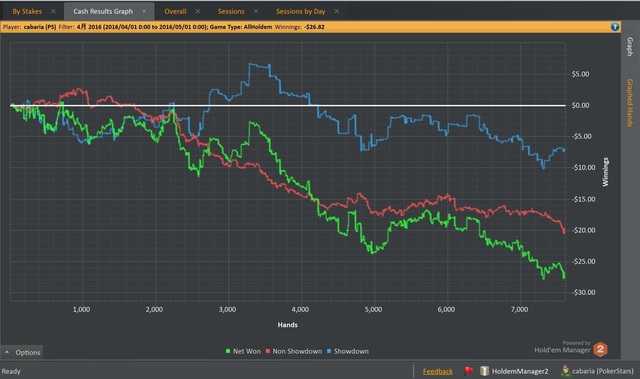Click the -$15.00 axis label

tap(584, 199)
